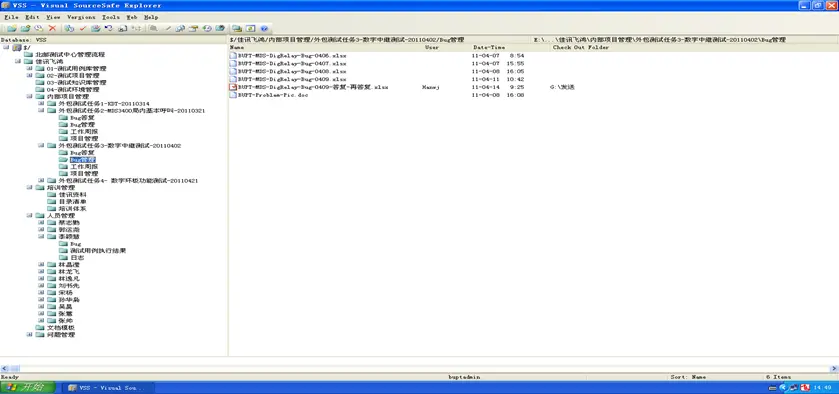Image resolution: width=839 pixels, height=394 pixels.
Task: Expand the 01-测试用例库管理 node
Action: click(x=29, y=69)
